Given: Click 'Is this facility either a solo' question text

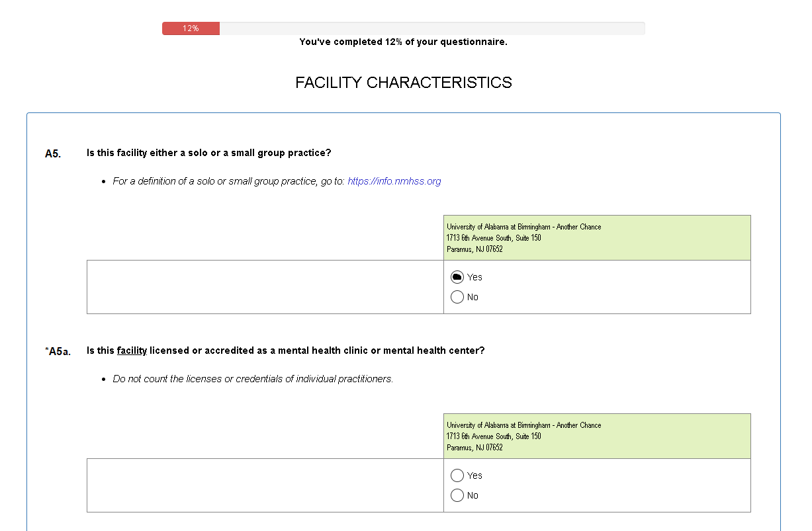Looking at the screenshot, I should tap(208, 153).
